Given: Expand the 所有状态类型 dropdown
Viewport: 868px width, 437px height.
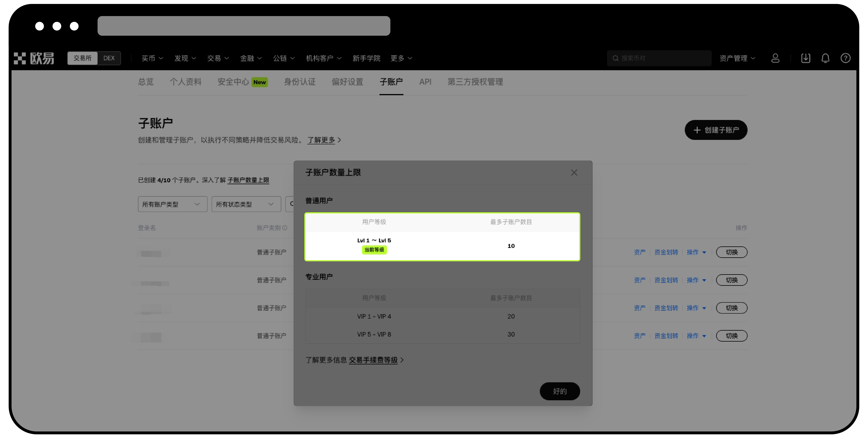Looking at the screenshot, I should (x=246, y=204).
